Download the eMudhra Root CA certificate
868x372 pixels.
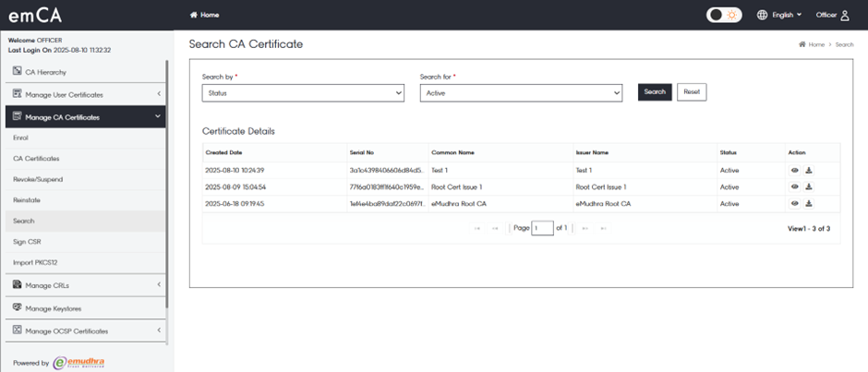tap(809, 204)
